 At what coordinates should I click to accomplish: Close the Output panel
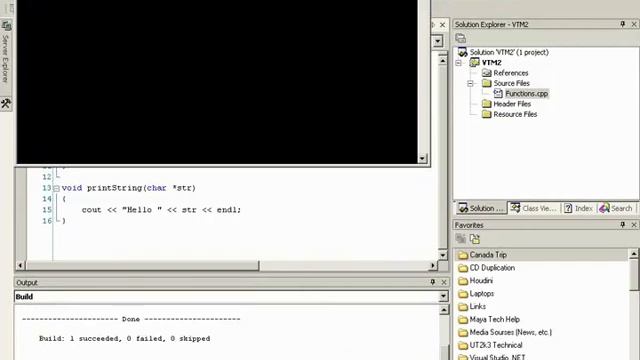click(444, 282)
